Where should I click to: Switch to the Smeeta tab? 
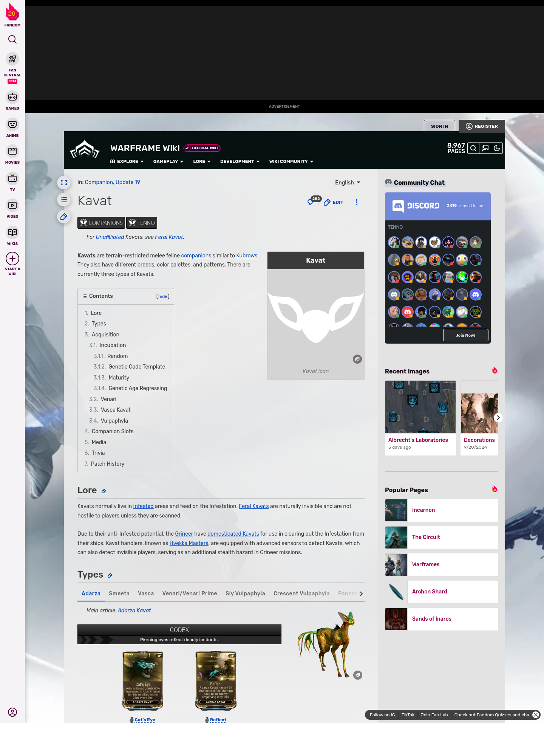click(119, 593)
